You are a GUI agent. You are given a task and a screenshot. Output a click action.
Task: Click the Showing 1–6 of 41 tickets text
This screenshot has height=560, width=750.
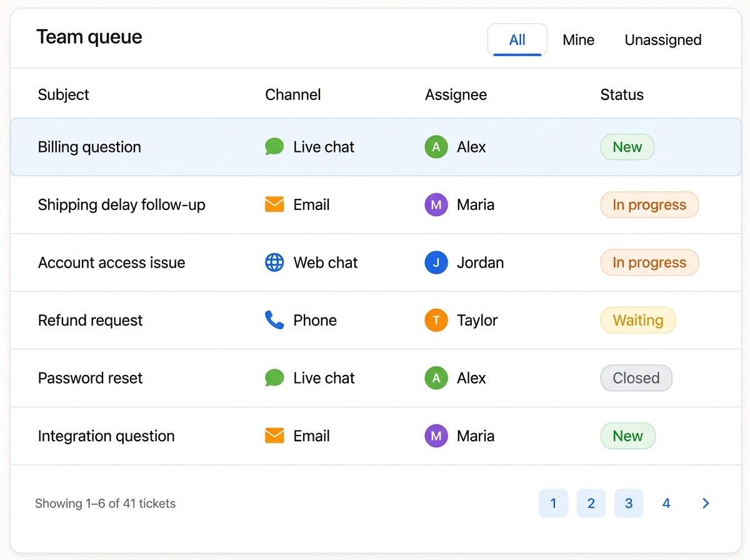click(x=105, y=503)
